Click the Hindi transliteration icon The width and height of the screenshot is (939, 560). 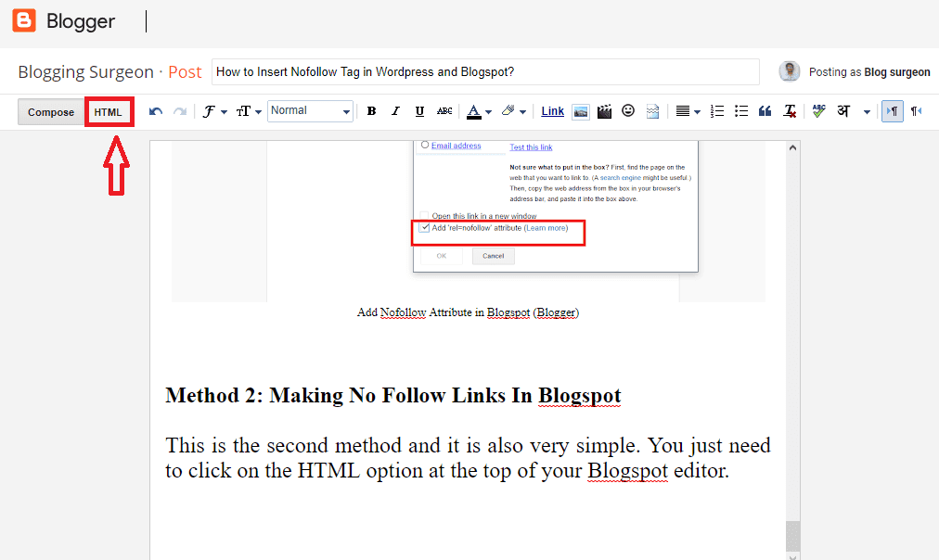(843, 111)
